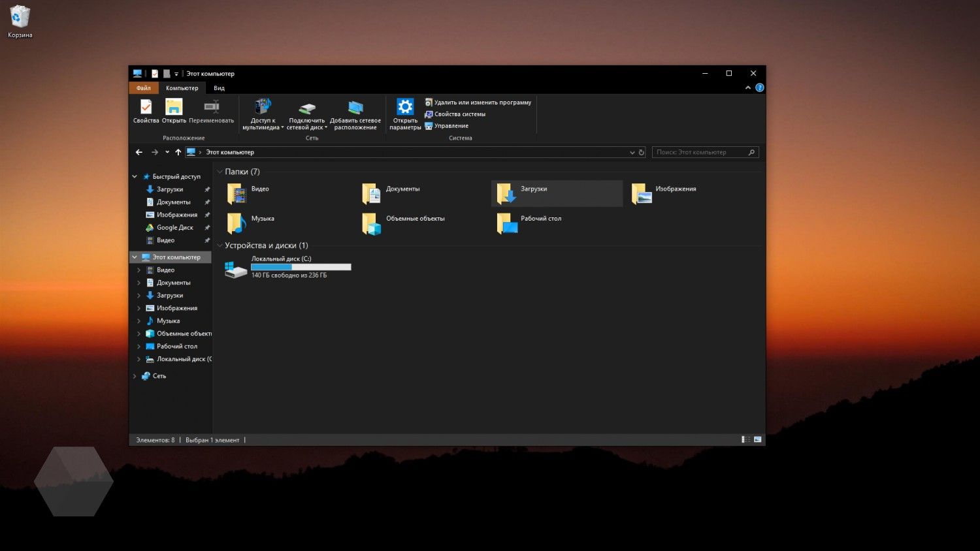The height and width of the screenshot is (551, 980).
Task: Open Управление from the Система group
Action: 449,125
